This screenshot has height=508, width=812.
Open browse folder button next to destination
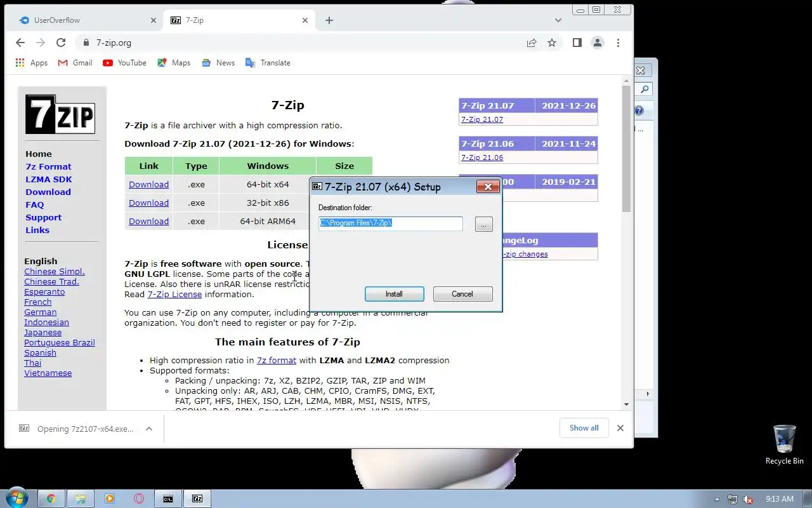pyautogui.click(x=483, y=224)
